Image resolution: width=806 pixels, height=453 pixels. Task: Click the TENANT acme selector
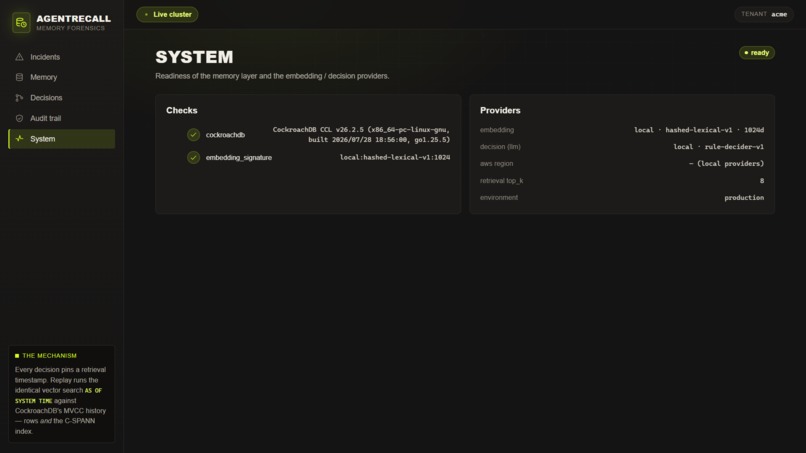tap(763, 14)
